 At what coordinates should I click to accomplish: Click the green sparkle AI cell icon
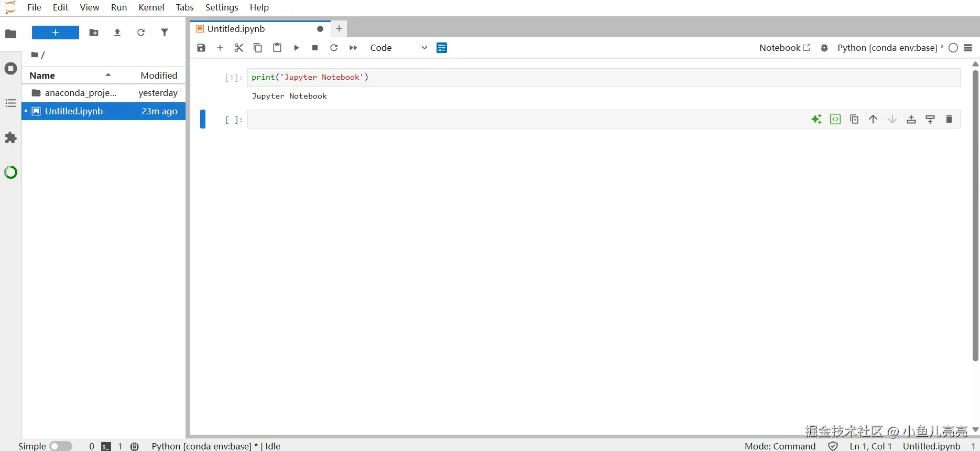click(816, 119)
